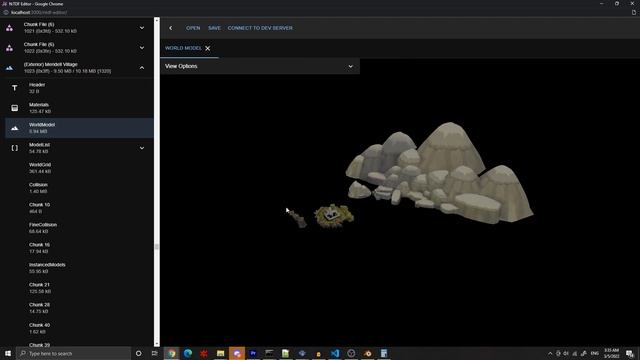Open the red bug taskbar app
Image resolution: width=640 pixels, height=360 pixels.
[204, 353]
